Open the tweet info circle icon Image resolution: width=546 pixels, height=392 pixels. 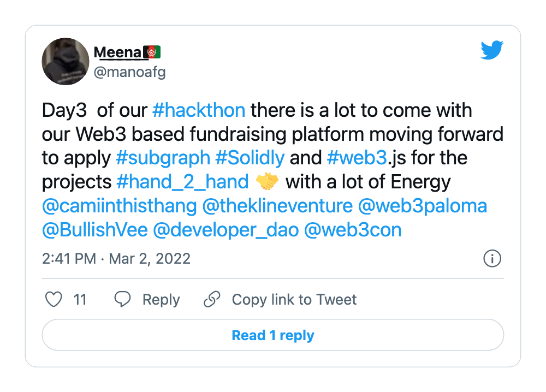pyautogui.click(x=492, y=258)
